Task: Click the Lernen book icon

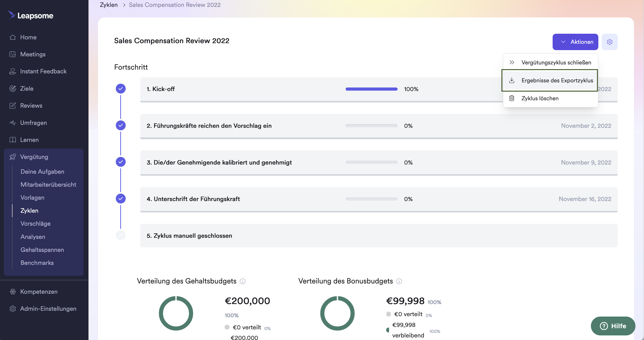Action: pos(13,140)
